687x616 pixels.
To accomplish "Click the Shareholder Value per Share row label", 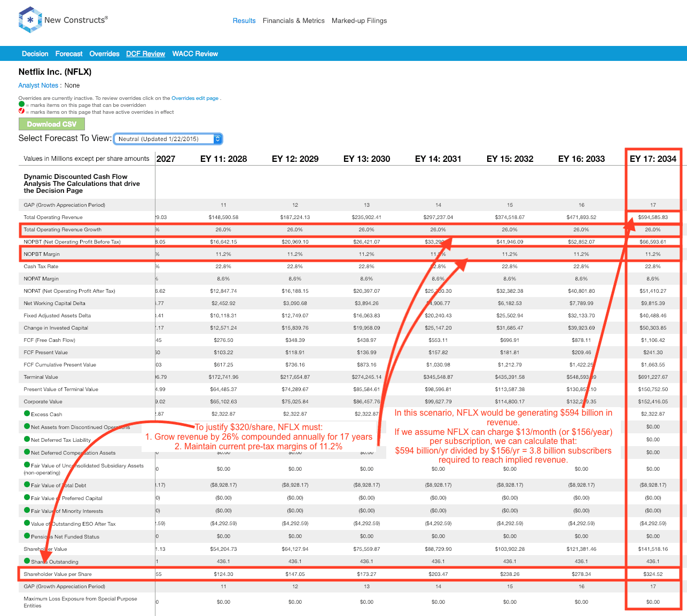I will point(58,574).
